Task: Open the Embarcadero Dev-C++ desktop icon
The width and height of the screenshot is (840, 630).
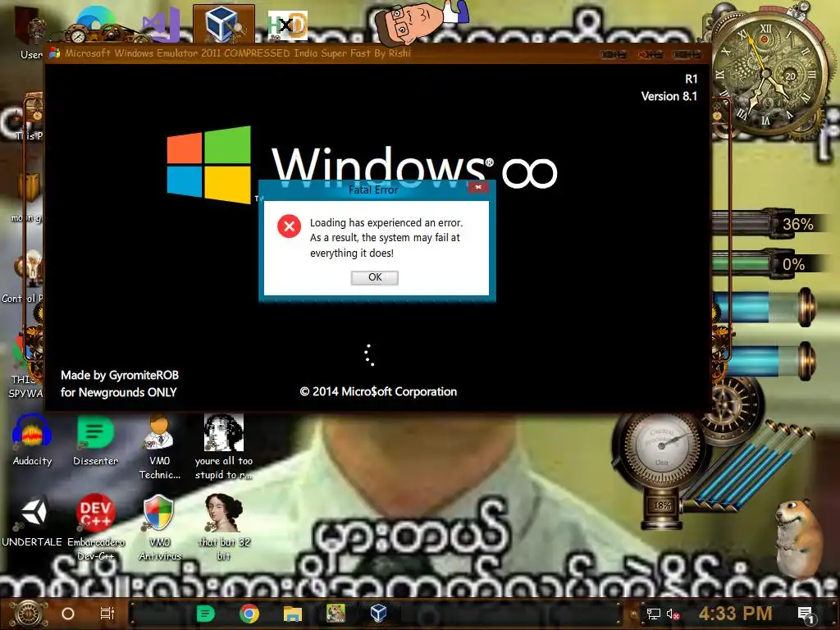Action: [x=95, y=527]
